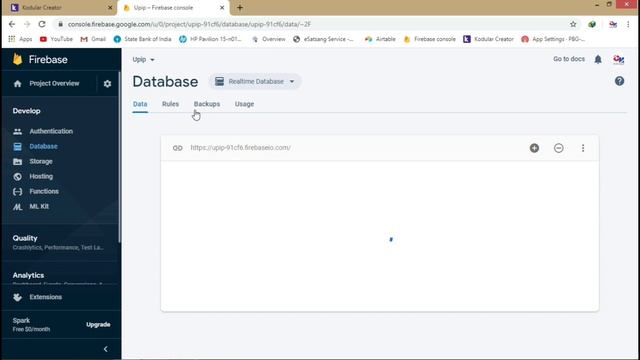Click the sidebar vertical scrollbar

coord(119,157)
